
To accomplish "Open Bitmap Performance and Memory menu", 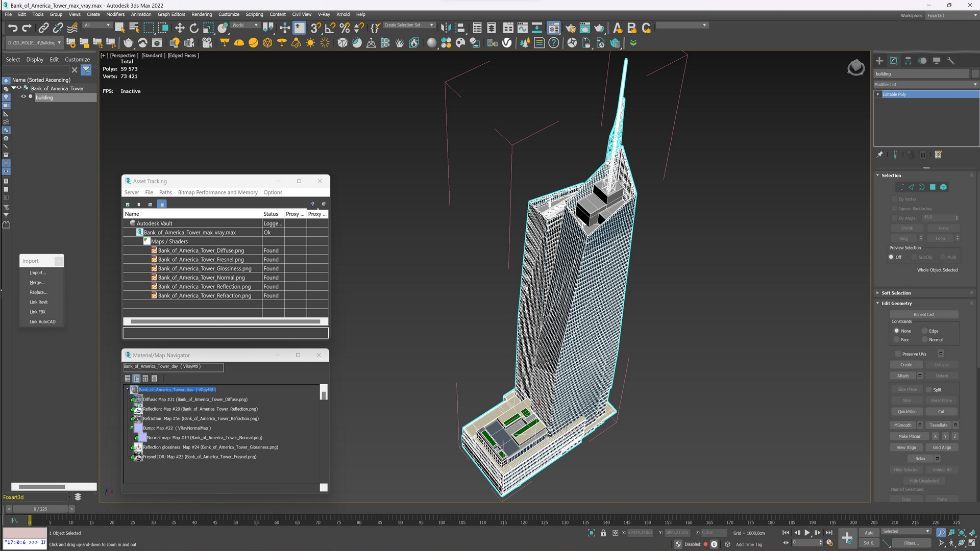I will 217,192.
